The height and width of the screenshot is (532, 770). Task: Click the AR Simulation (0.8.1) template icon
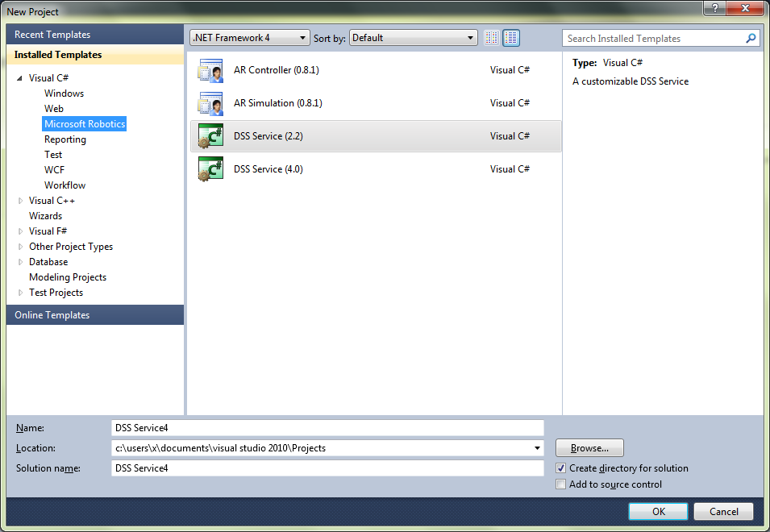210,103
